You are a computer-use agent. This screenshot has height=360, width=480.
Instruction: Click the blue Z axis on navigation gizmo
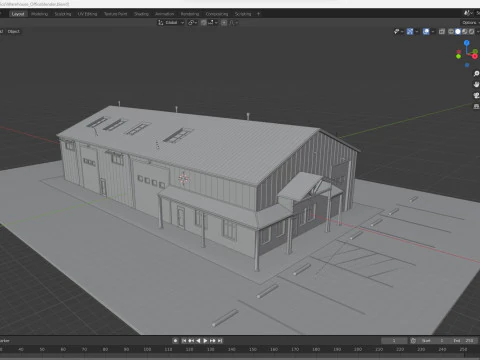[467, 43]
